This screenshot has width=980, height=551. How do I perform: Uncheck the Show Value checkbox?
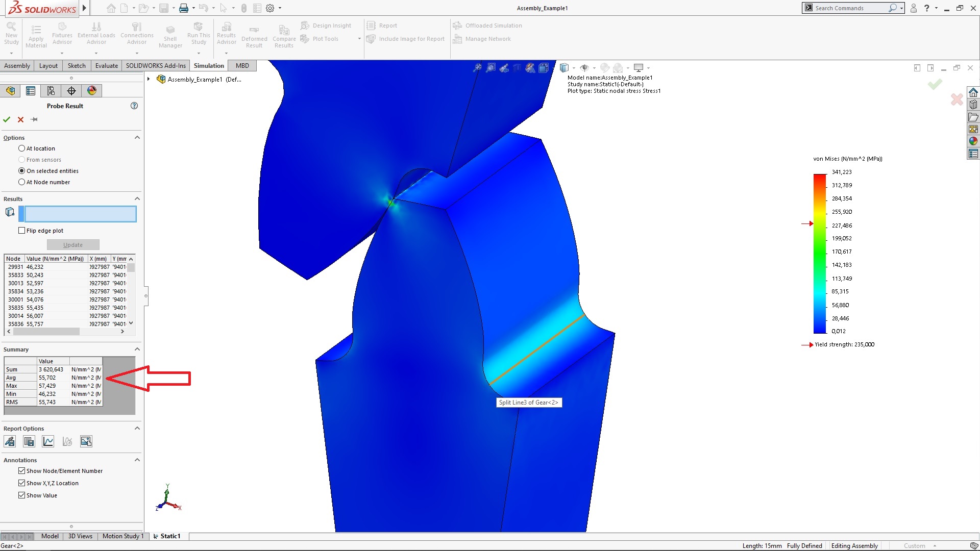21,495
